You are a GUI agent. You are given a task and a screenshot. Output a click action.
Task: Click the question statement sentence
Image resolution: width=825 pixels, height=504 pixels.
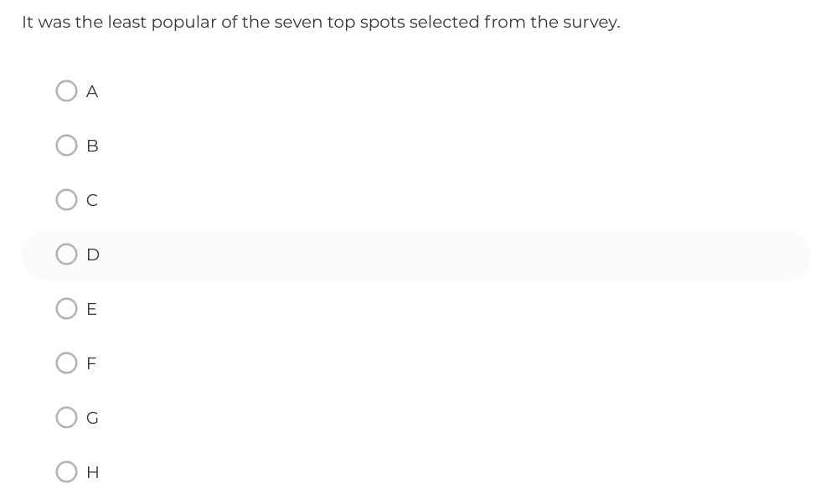pyautogui.click(x=321, y=23)
